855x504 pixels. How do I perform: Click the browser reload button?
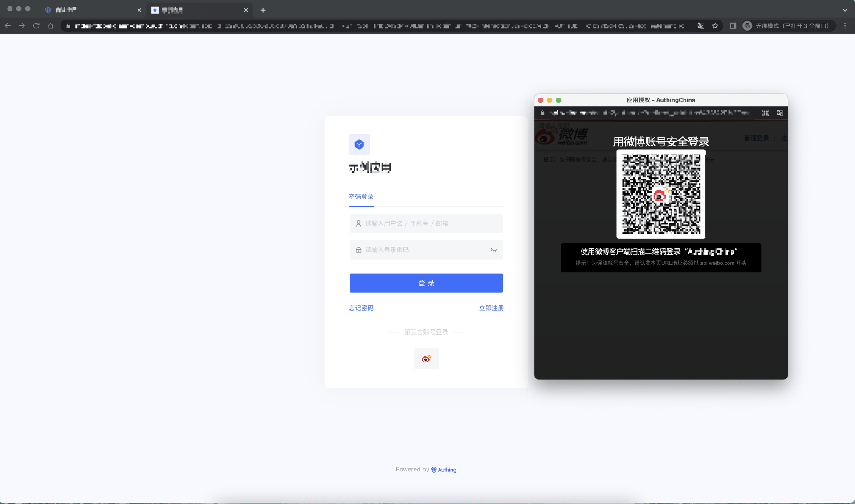coord(37,26)
